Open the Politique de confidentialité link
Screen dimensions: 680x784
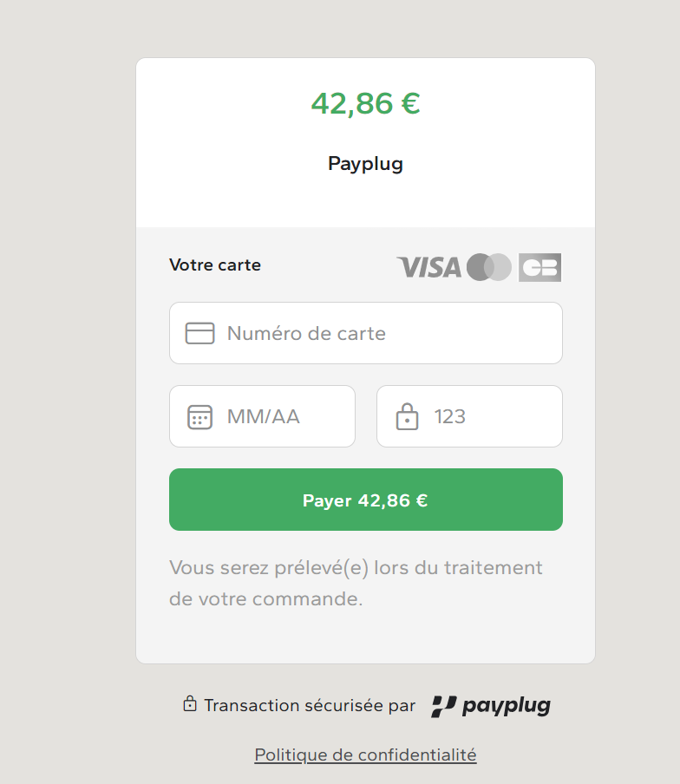365,755
